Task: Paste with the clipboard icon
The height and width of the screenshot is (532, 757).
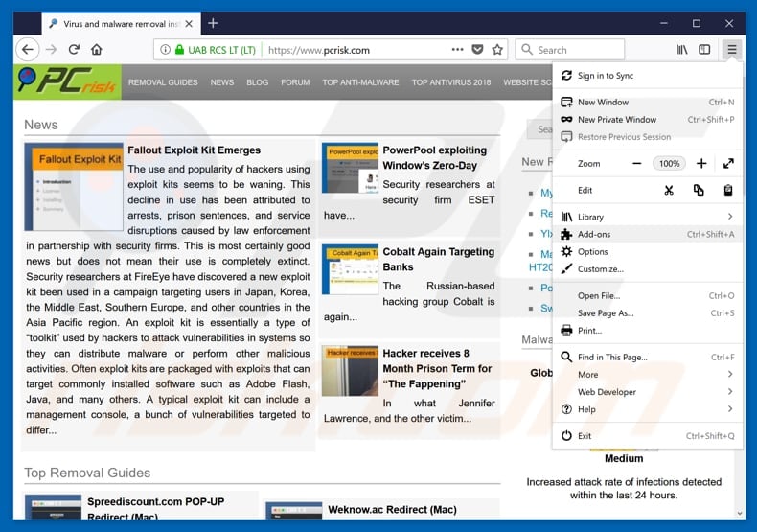Action: pyautogui.click(x=728, y=190)
